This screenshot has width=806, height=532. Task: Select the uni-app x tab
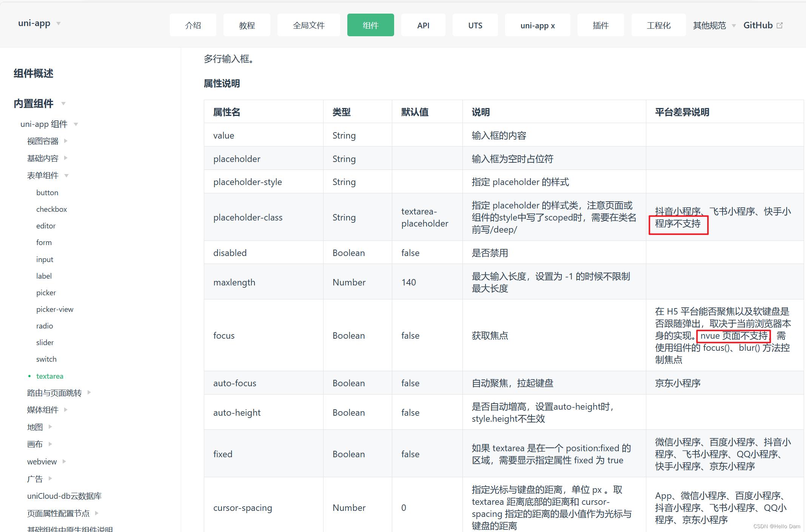click(x=537, y=25)
